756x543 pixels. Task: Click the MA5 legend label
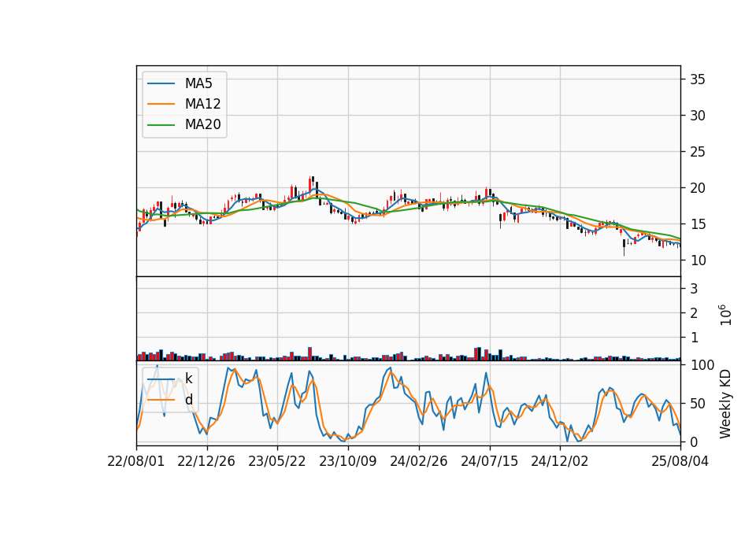198,83
